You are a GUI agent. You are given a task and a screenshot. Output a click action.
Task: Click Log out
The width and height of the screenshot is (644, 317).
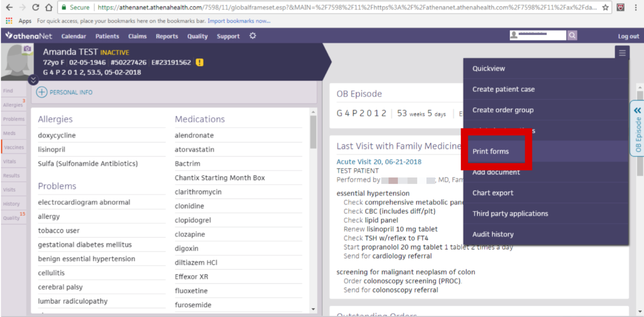tap(628, 36)
